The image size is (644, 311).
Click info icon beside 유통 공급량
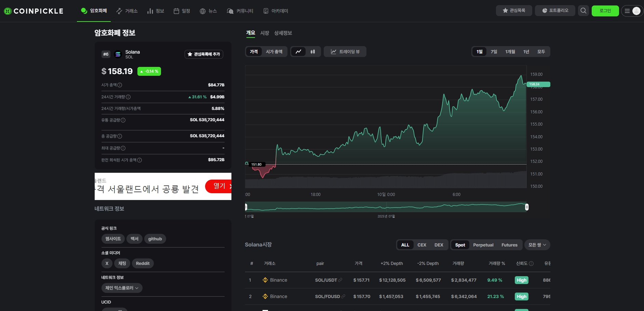coord(123,120)
